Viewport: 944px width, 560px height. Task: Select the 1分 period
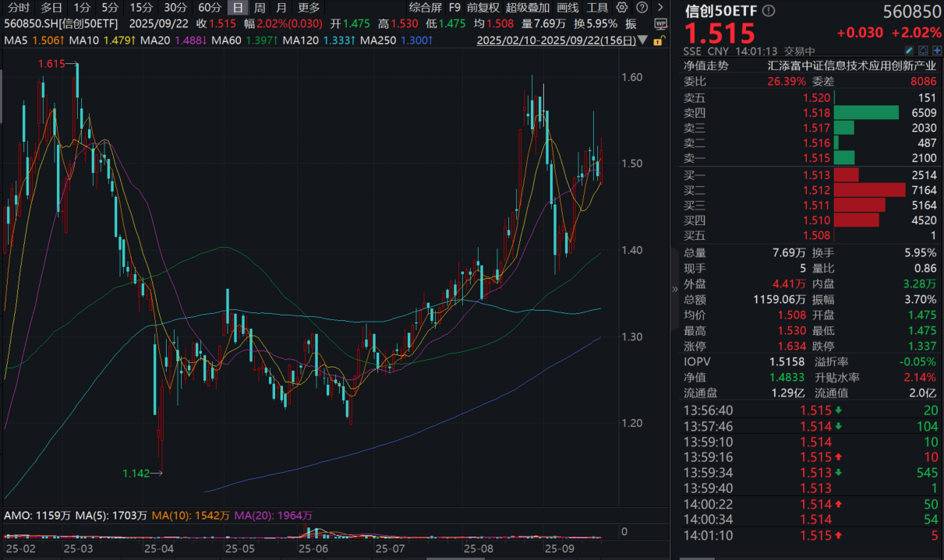click(x=82, y=7)
